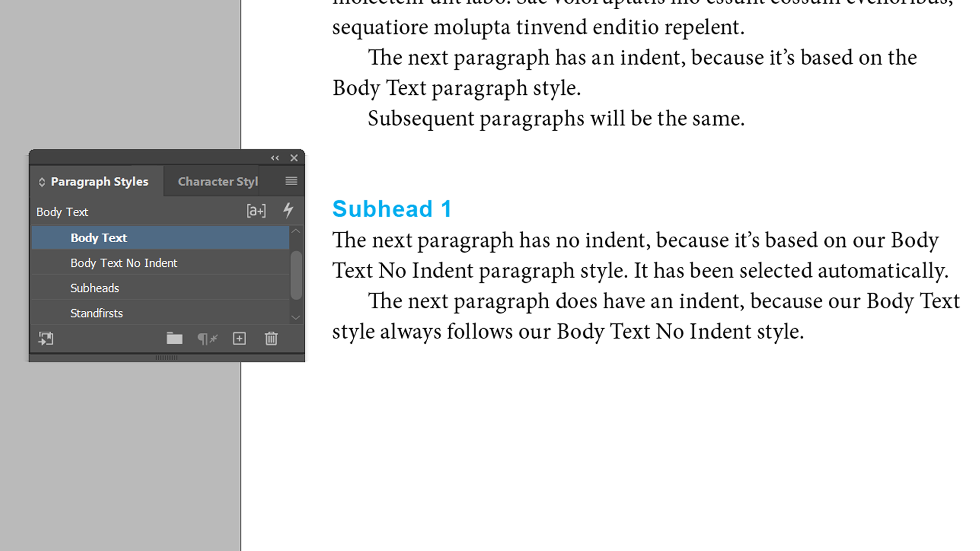Open the Paragraph Styles panel hamburger menu

click(x=291, y=181)
